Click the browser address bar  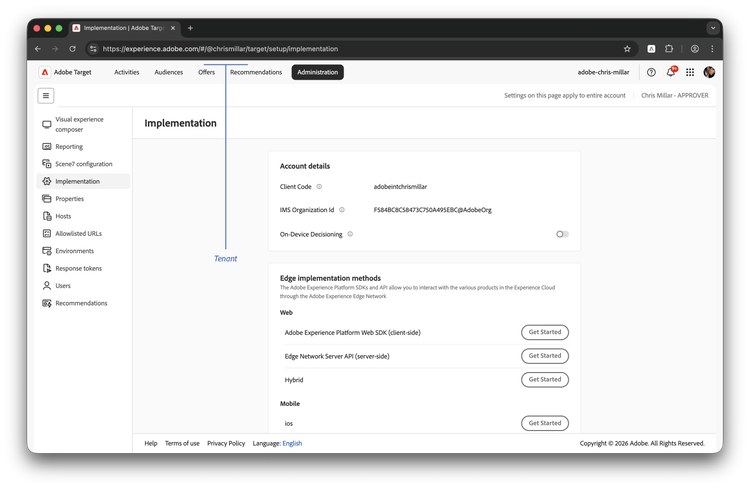click(350, 48)
